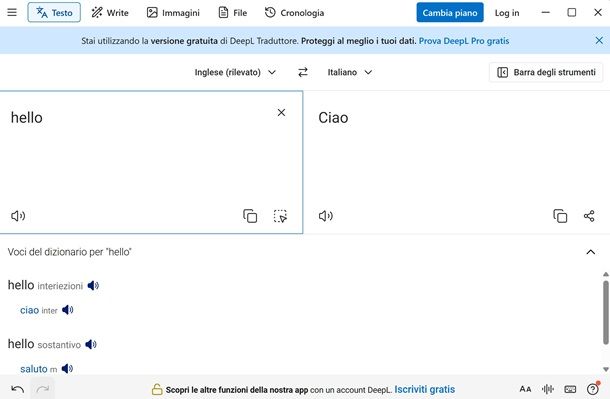Minimize the DeepL window
This screenshot has width=610, height=399.
click(545, 12)
